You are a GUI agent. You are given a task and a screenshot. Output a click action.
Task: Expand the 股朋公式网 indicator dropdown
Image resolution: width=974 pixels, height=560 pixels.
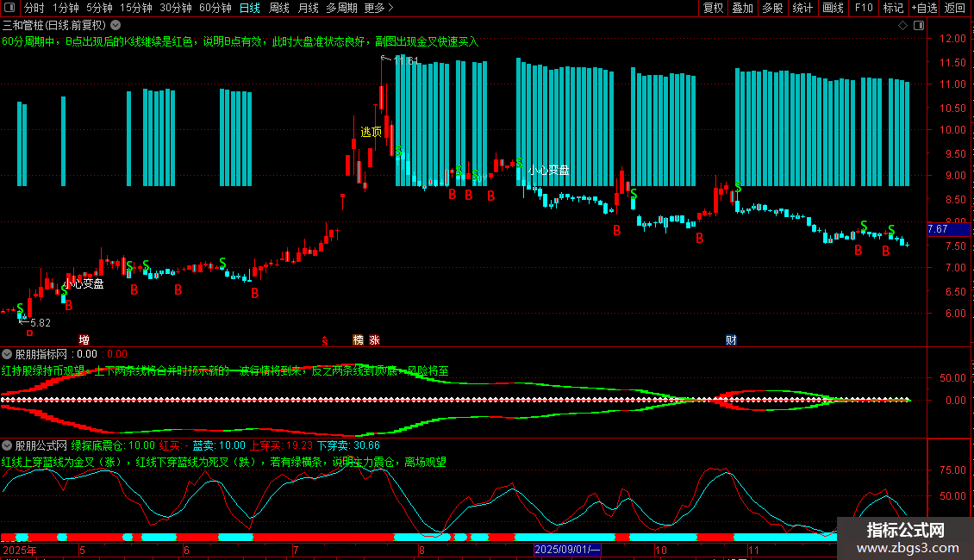click(7, 445)
